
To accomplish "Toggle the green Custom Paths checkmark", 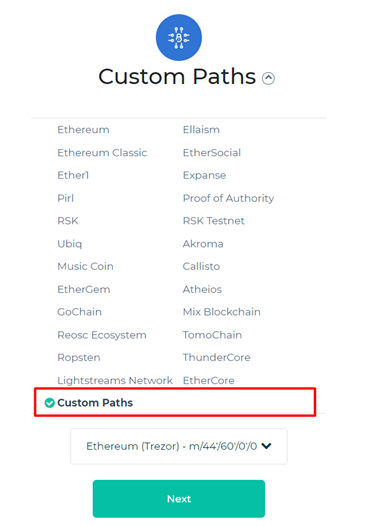I will pyautogui.click(x=50, y=403).
